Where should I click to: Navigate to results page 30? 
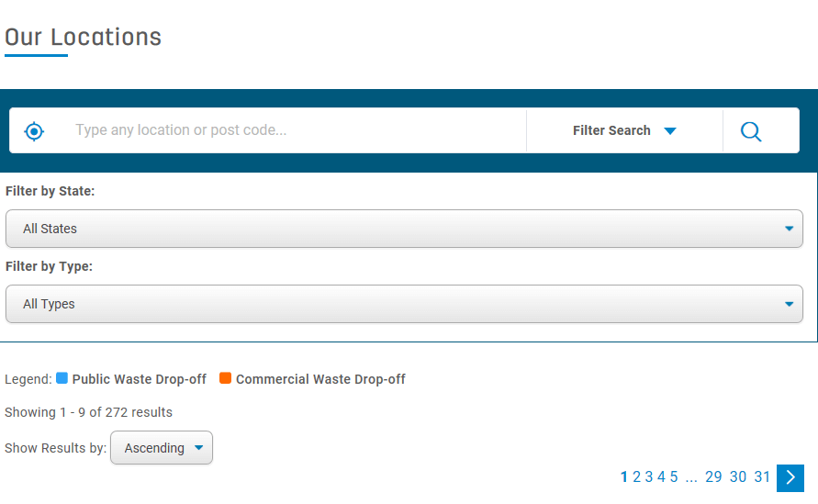pyautogui.click(x=738, y=476)
